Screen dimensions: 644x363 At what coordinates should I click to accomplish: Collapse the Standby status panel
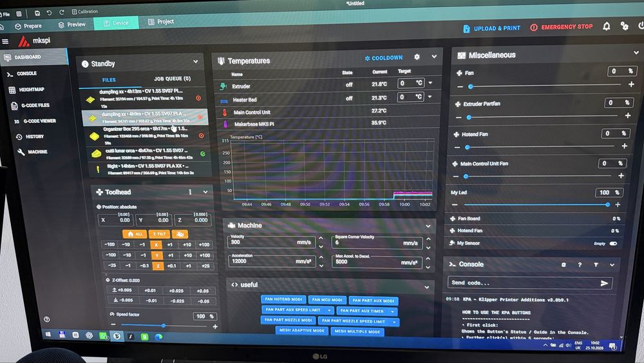click(x=196, y=62)
